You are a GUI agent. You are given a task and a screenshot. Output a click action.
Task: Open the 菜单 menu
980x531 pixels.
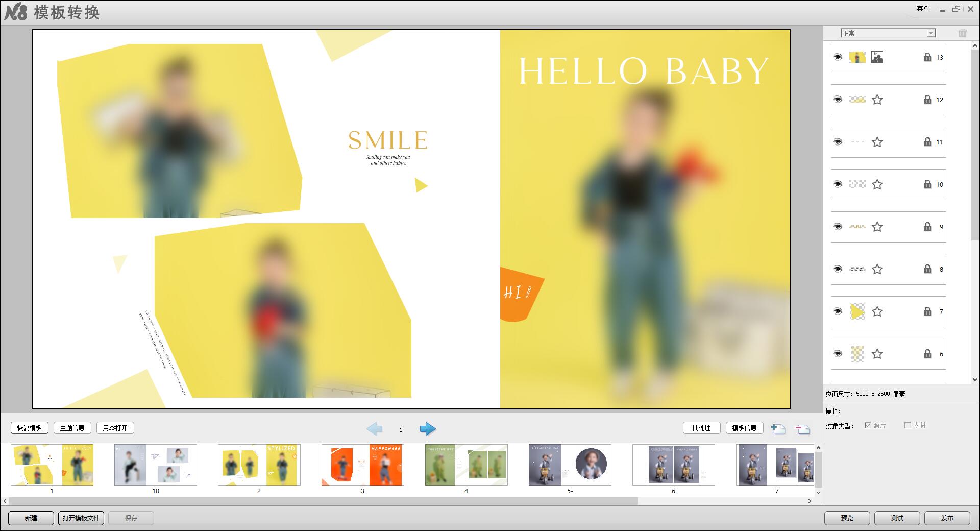923,9
